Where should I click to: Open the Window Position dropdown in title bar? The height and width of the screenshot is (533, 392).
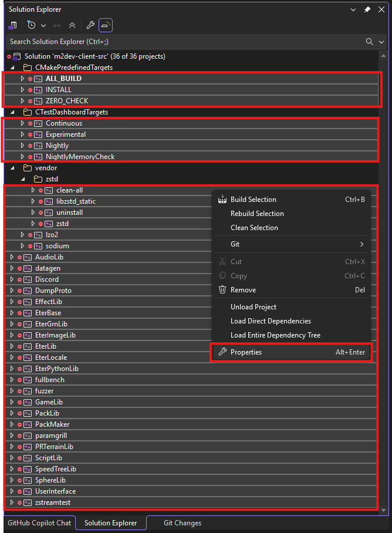coord(353,9)
